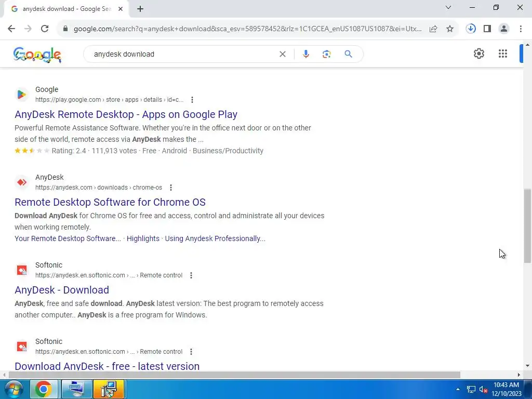Click the first Softonic result favicon
532x399 pixels.
click(22, 270)
